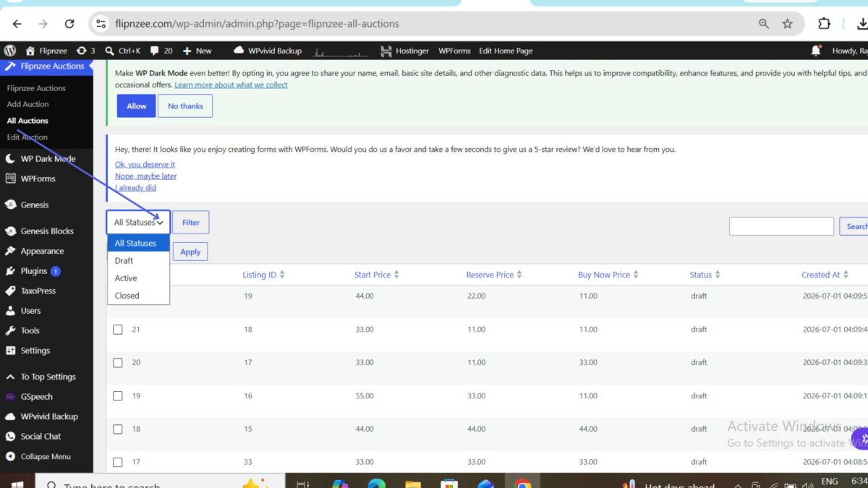The width and height of the screenshot is (868, 488).
Task: Open the WordPress logo menu
Action: click(10, 51)
